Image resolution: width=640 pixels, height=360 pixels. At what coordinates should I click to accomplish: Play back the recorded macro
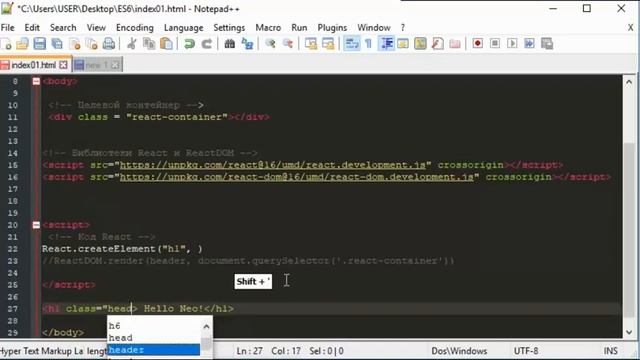point(512,44)
